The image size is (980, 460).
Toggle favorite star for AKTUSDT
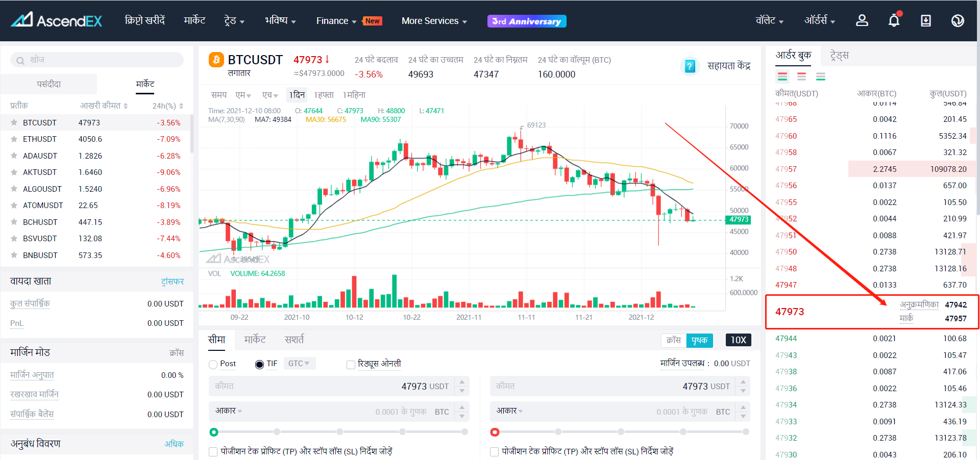click(x=14, y=172)
